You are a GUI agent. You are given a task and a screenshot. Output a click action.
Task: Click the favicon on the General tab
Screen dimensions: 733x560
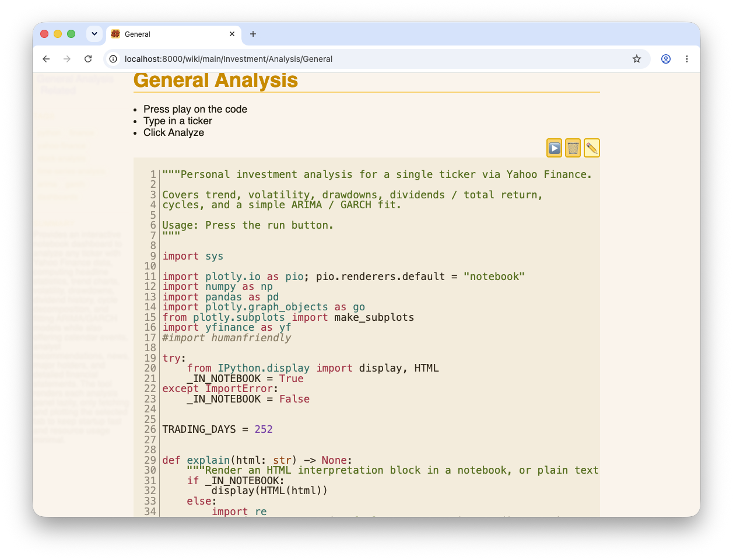click(x=115, y=34)
